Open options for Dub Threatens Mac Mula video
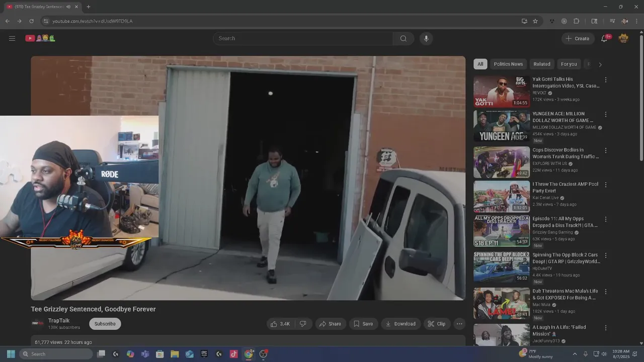The image size is (644, 362). (x=606, y=292)
